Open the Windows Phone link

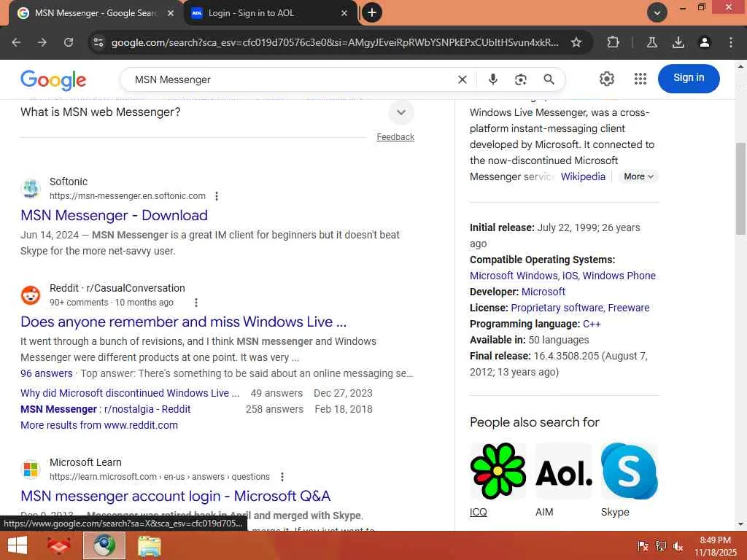[619, 276]
